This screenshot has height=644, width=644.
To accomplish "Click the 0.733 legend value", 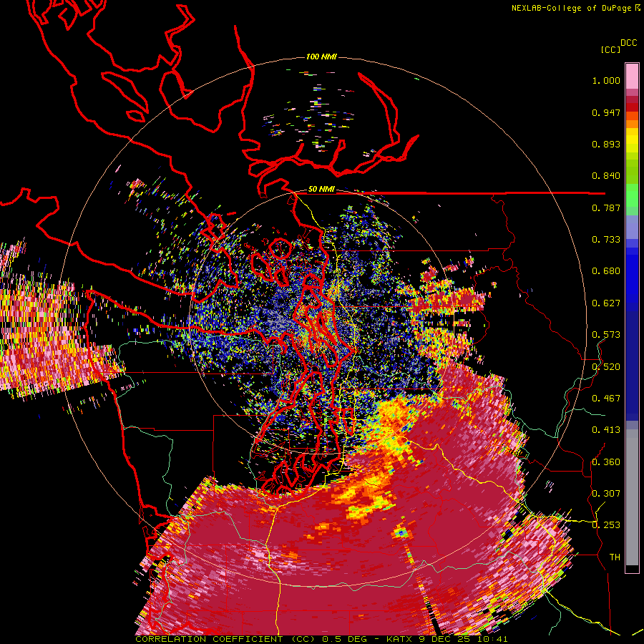I will (606, 240).
